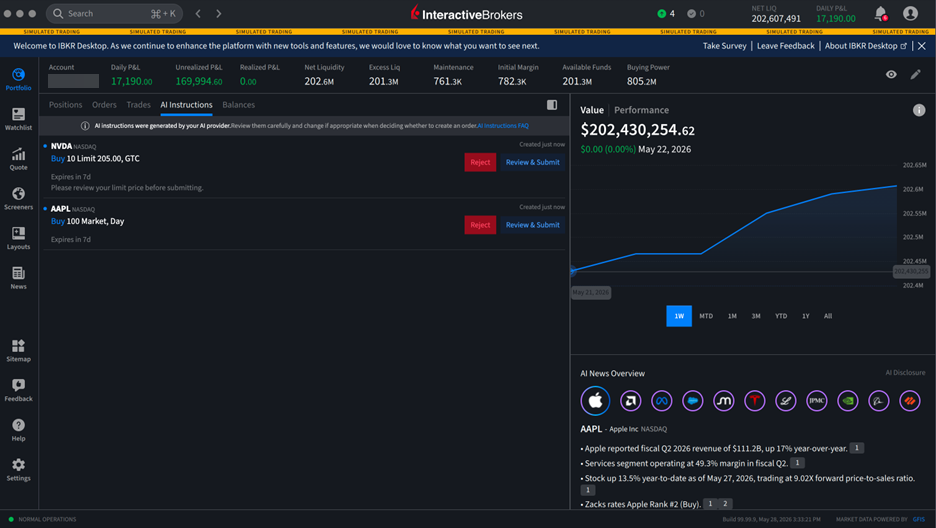
Task: Select the JPMC logo in AI News Overview
Action: (x=817, y=401)
